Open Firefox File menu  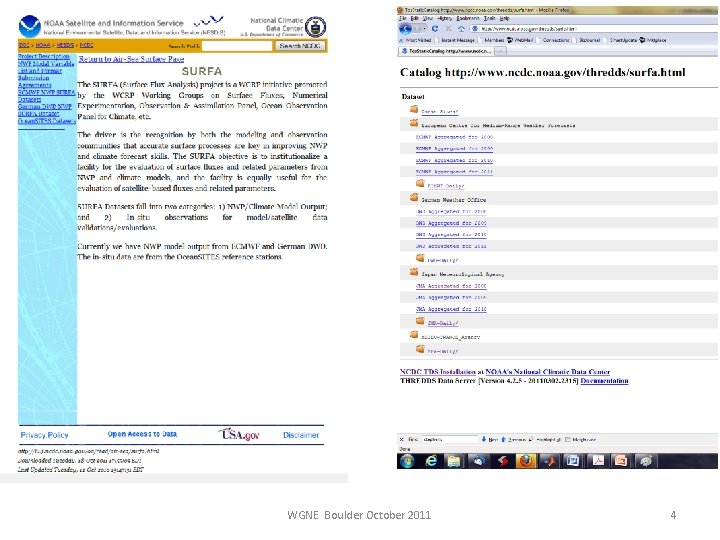[x=402, y=18]
